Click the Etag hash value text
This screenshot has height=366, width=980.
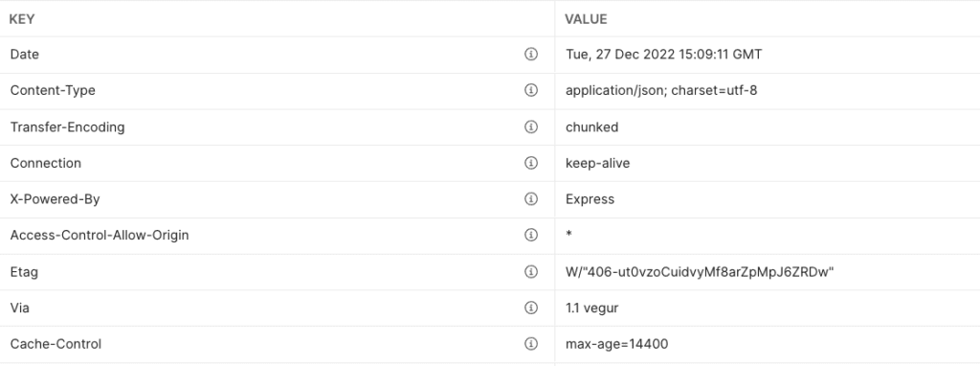point(700,271)
